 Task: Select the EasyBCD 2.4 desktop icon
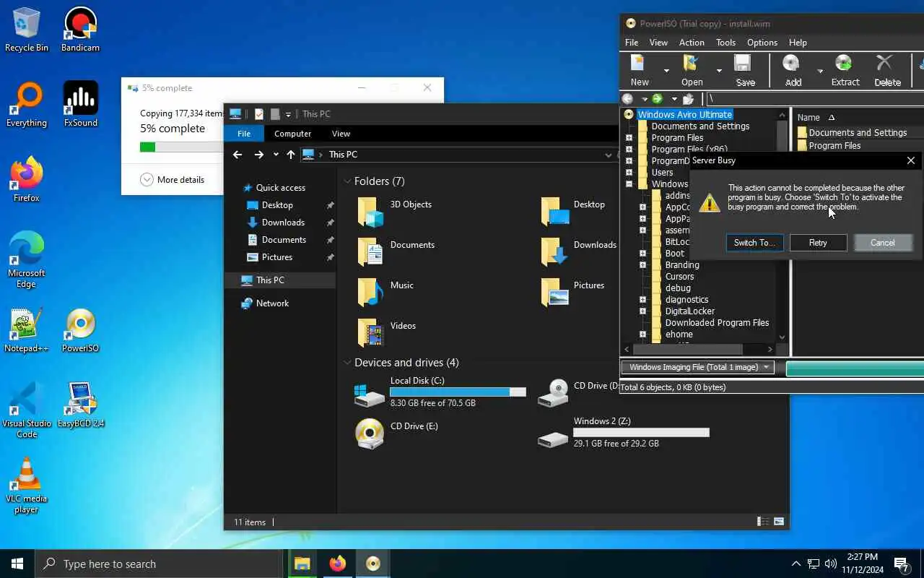80,405
